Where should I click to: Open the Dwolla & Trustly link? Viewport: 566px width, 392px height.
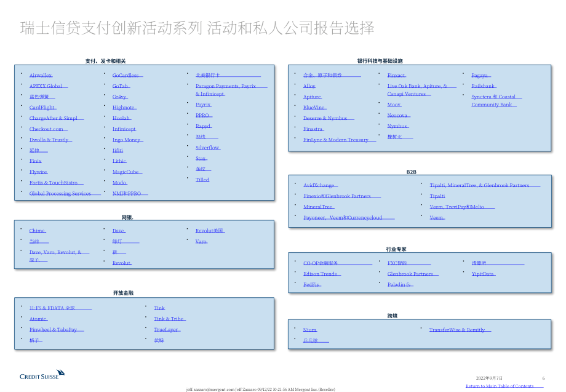coord(50,140)
